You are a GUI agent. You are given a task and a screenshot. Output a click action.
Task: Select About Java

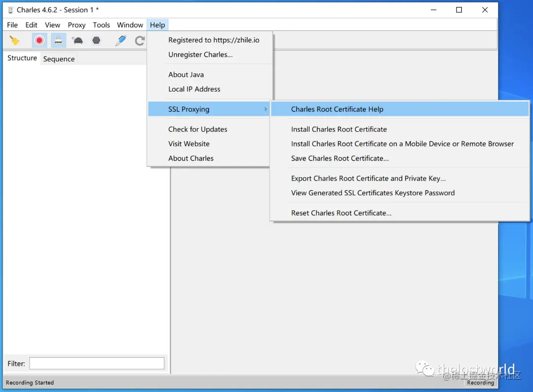(210, 75)
